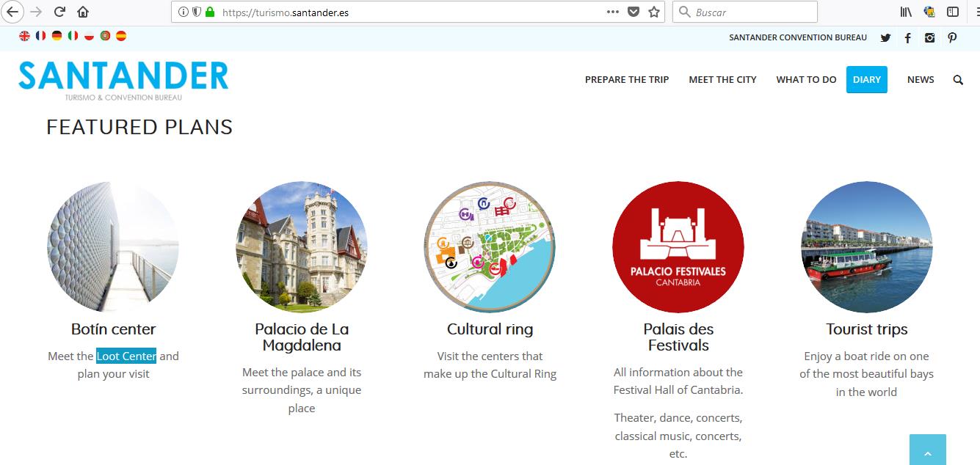Open the Palacio de La Magdalena title
Image resolution: width=980 pixels, height=465 pixels.
click(302, 337)
